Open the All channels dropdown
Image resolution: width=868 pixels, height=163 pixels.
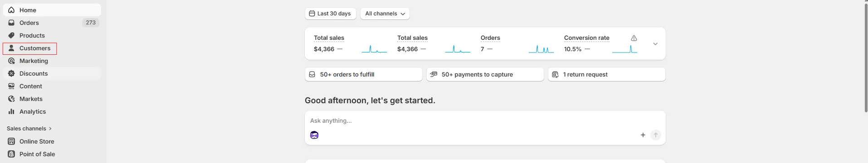coord(385,14)
